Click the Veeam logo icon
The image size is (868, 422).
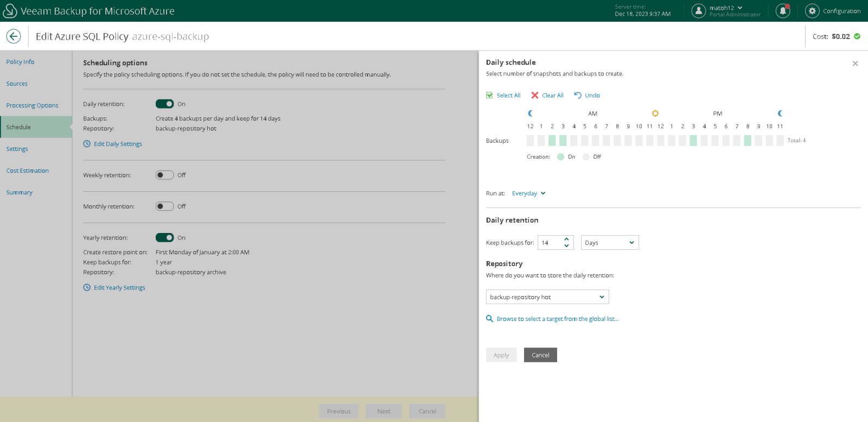[10, 11]
